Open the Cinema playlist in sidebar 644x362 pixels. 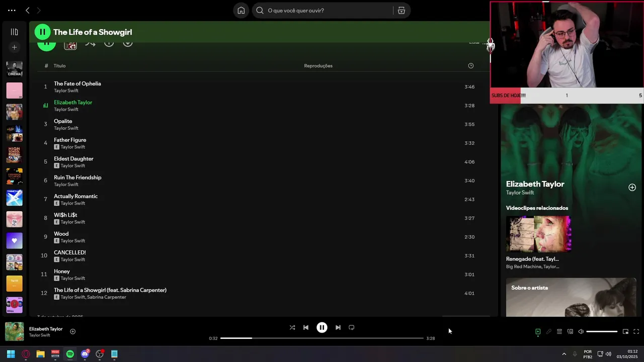[14, 69]
